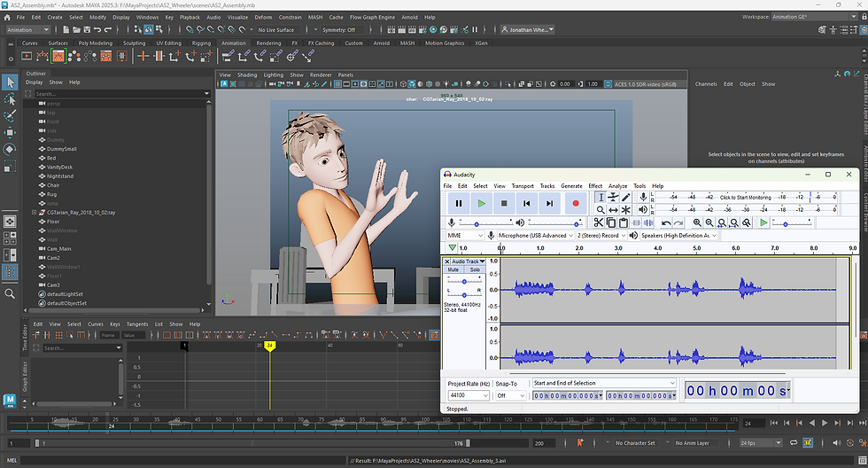Click Stop button in Audacity
The width and height of the screenshot is (868, 468).
pyautogui.click(x=504, y=203)
